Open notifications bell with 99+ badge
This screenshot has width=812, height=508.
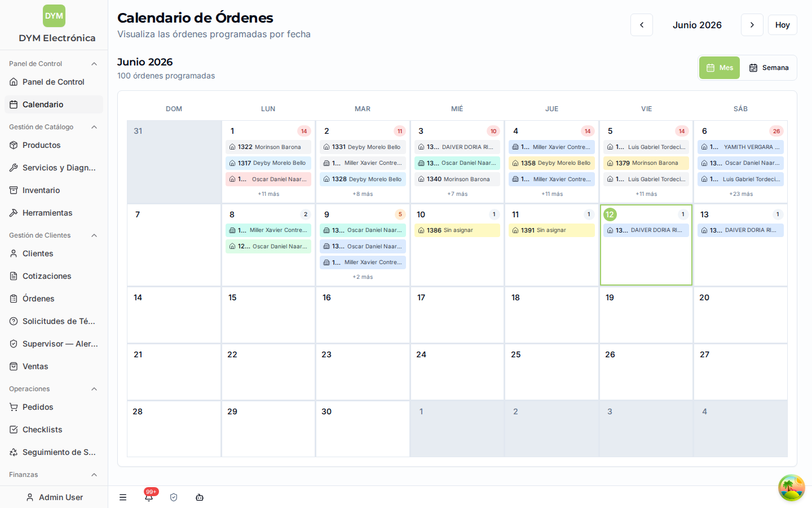(149, 497)
